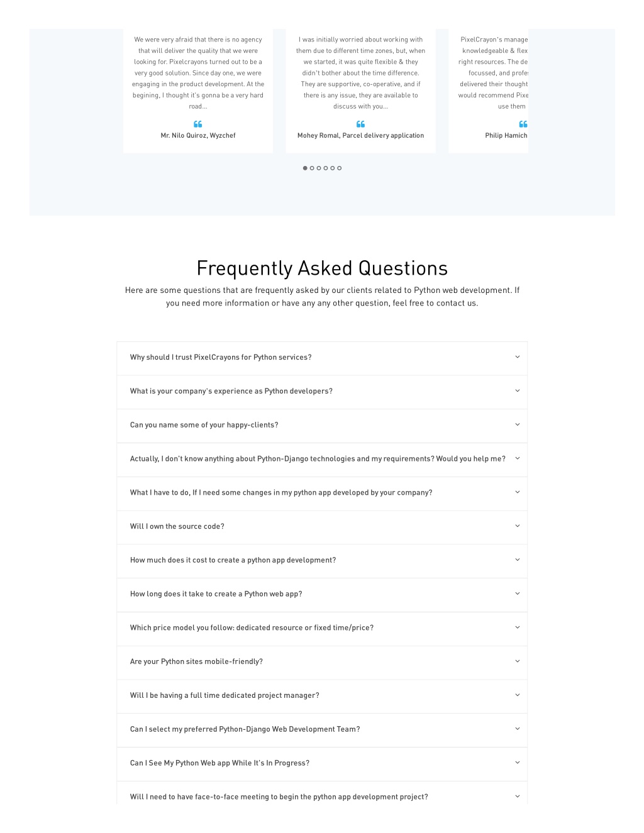This screenshot has height=833, width=644.
Task: Click chevron beside 'Can I See My Python Web app'
Action: [518, 763]
